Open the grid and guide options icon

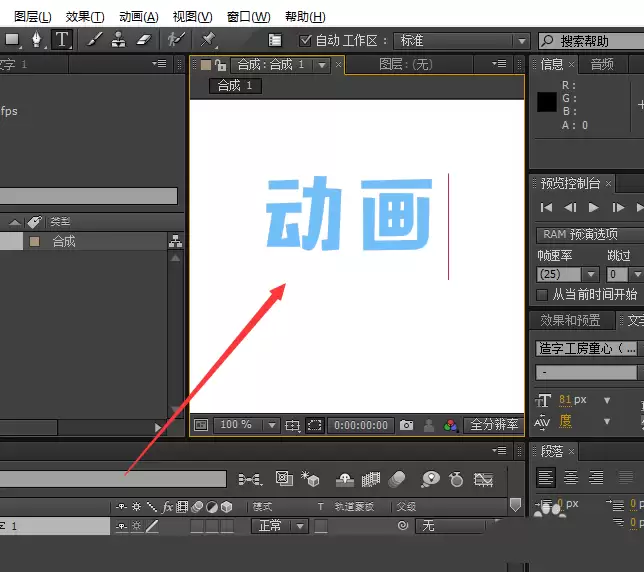point(292,425)
